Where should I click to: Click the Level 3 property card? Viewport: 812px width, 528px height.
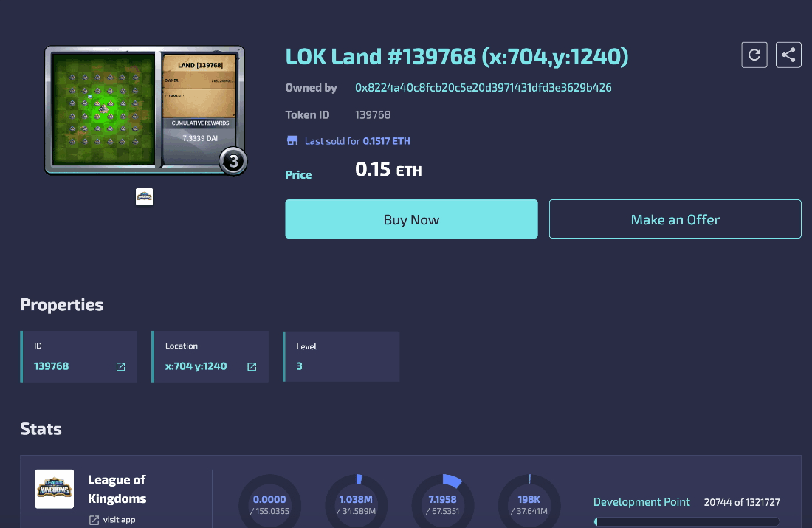tap(341, 357)
